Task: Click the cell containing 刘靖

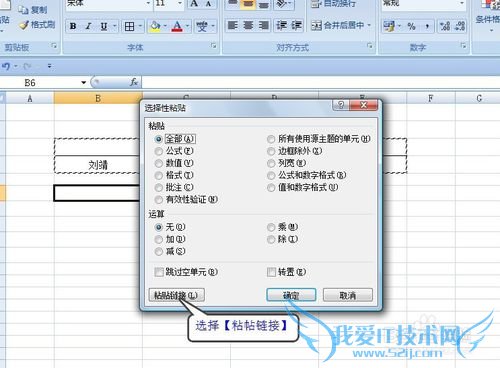Action: click(98, 164)
